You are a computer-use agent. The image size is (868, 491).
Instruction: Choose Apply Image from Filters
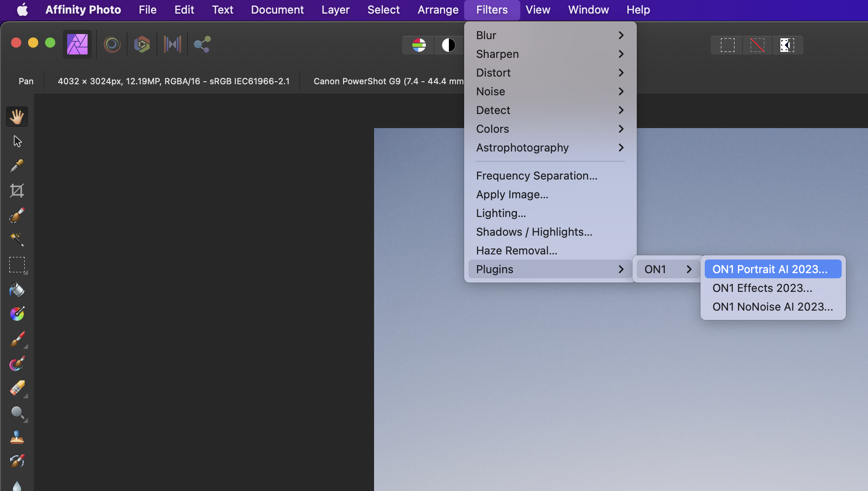click(550, 194)
